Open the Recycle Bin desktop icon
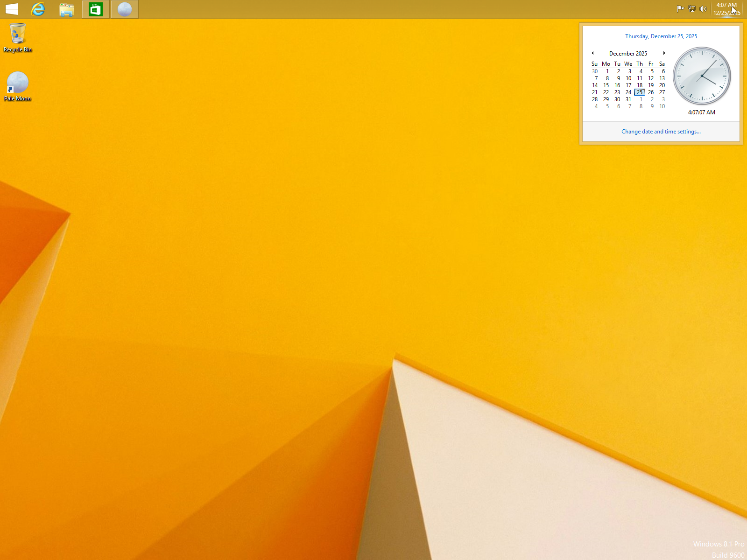 (x=17, y=34)
